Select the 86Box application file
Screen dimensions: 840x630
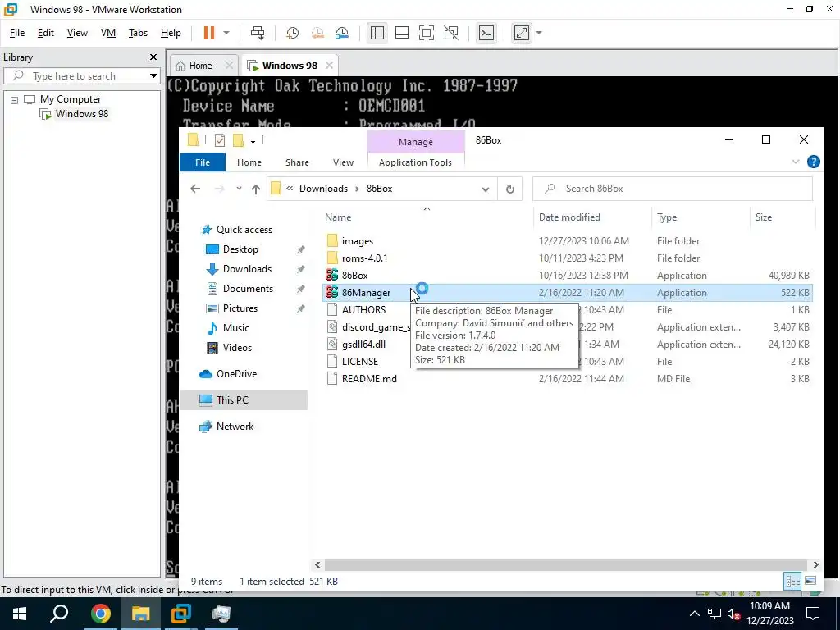[x=354, y=276]
